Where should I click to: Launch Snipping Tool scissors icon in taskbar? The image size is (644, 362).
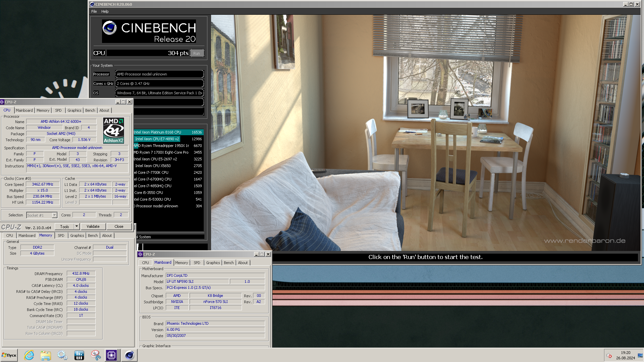point(96,355)
